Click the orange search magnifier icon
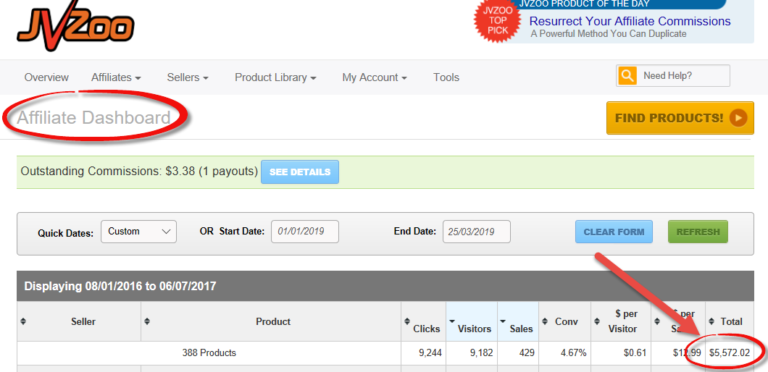Viewport: 768px width, 372px height. coord(627,76)
